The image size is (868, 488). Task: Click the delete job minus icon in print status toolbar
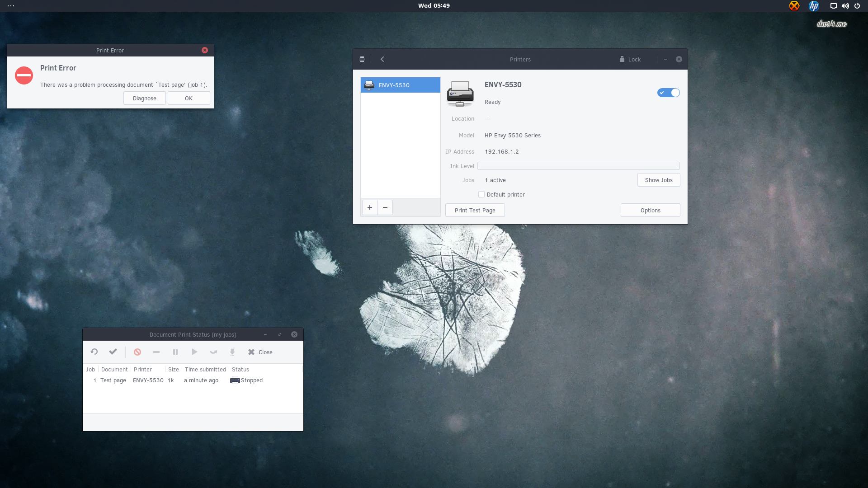[x=156, y=352]
